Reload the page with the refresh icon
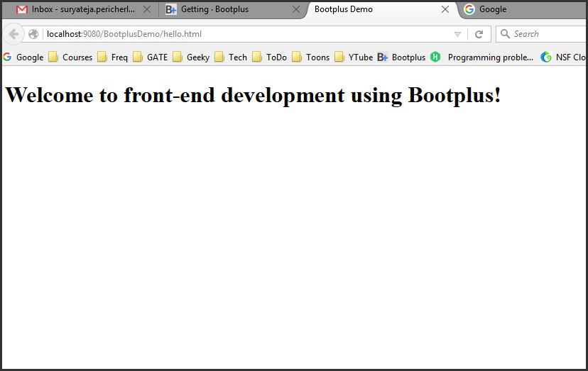 (479, 34)
